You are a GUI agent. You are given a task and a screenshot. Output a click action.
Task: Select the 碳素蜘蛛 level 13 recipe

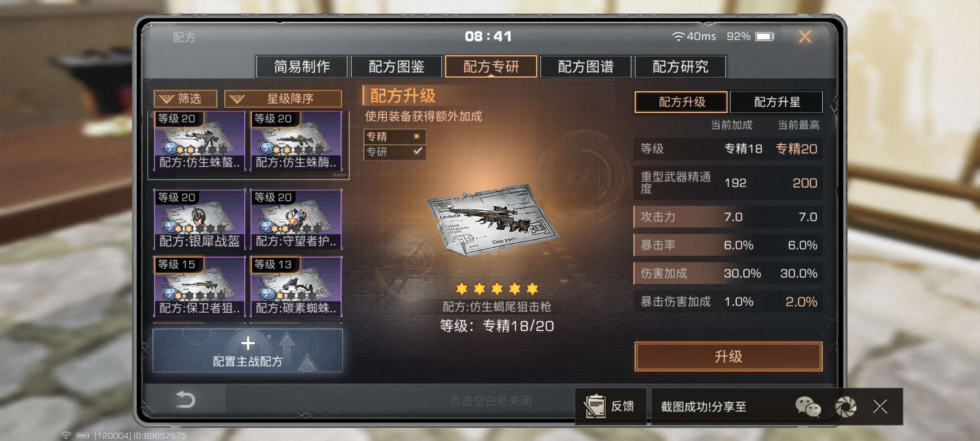click(x=296, y=287)
